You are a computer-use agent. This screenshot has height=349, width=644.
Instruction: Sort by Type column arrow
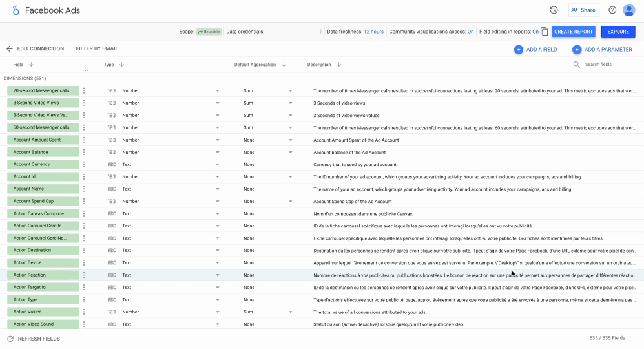point(121,65)
